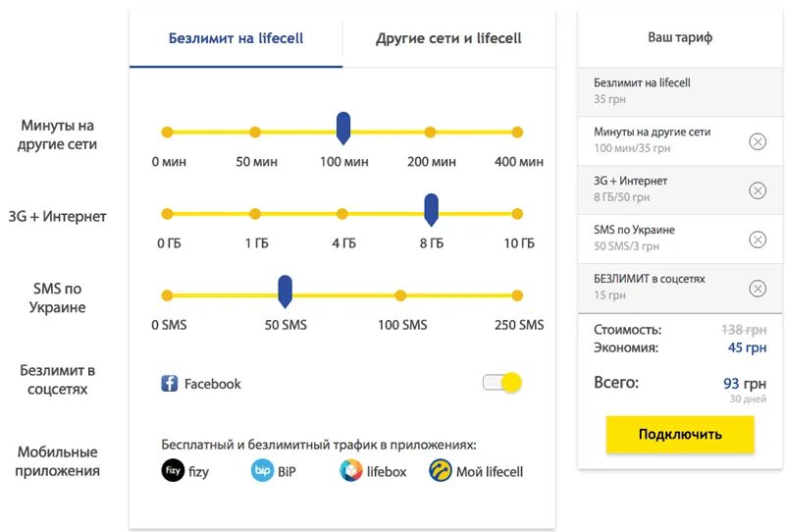Viewport: 785px width, 532px height.
Task: Click the Бесплатный и безлимитный трафик text
Action: (x=318, y=445)
